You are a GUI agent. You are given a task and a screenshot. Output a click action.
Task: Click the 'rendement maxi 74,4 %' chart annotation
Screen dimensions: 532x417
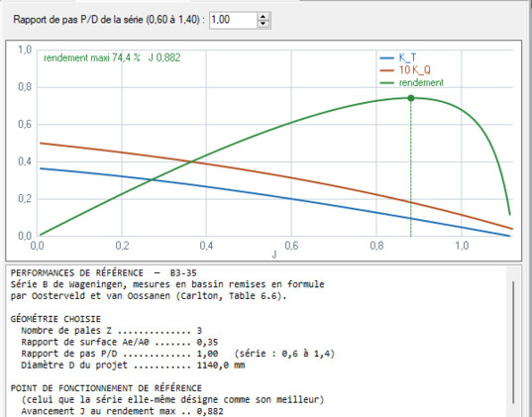pos(92,57)
